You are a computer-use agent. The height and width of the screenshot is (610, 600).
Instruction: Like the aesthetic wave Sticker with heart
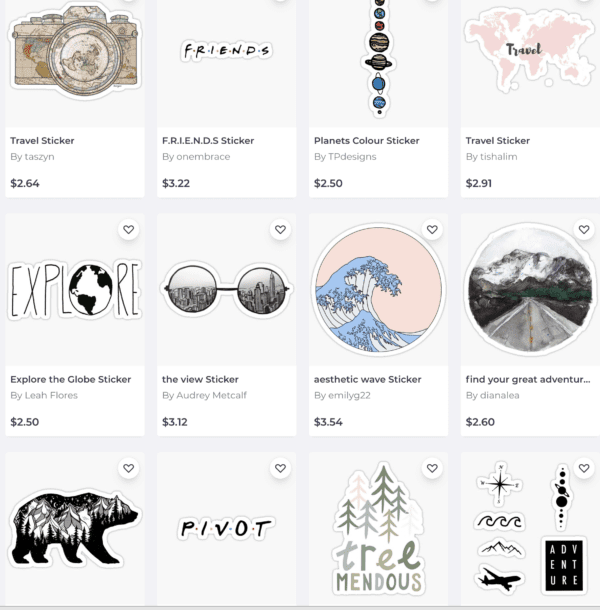[432, 230]
